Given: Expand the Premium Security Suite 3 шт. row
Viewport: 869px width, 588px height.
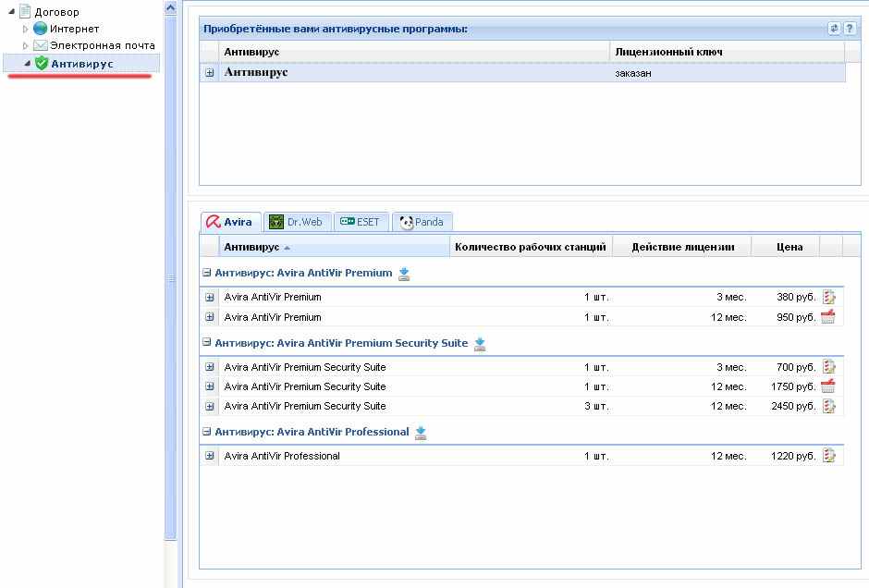Looking at the screenshot, I should click(x=210, y=406).
